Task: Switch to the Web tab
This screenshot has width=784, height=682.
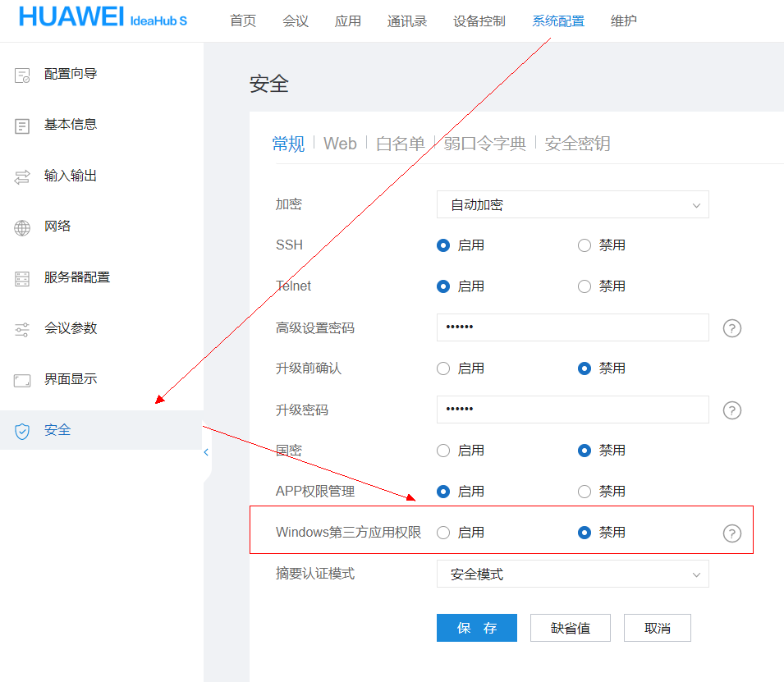Action: 340,144
